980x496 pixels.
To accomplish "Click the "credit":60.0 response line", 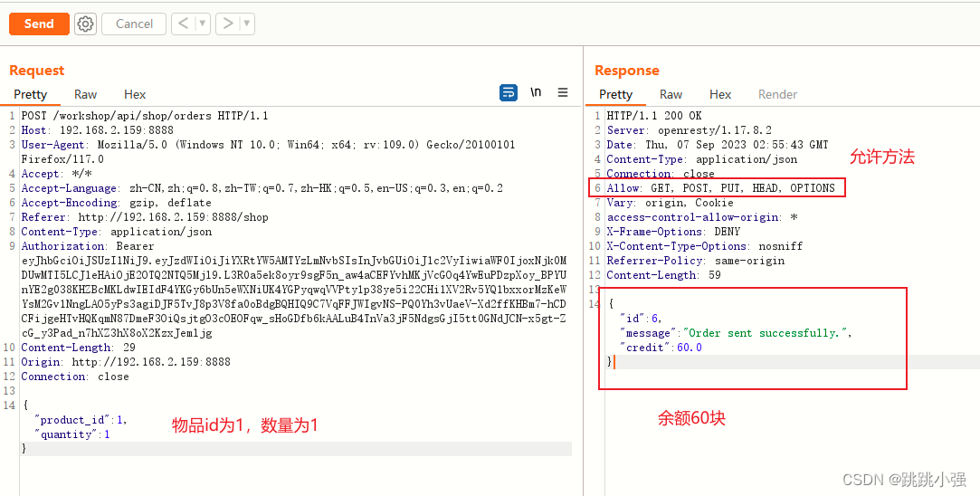I will click(661, 348).
